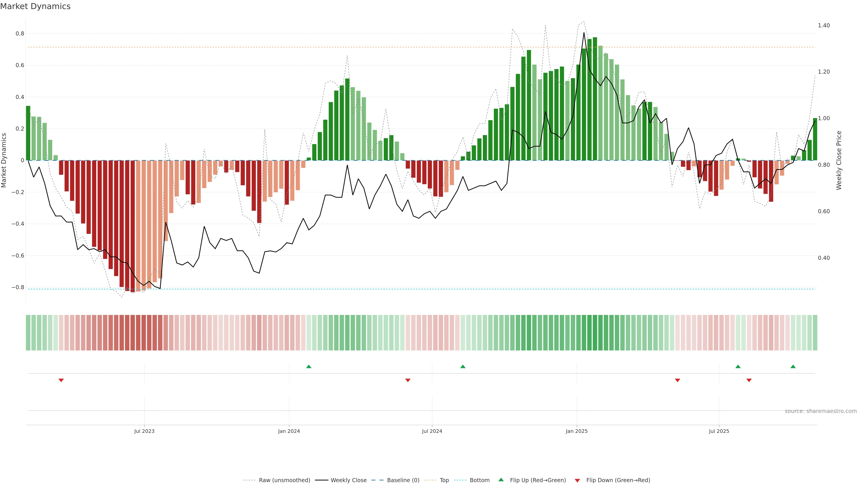Image resolution: width=868 pixels, height=488 pixels.
Task: Toggle the Top legend entry
Action: pos(444,480)
